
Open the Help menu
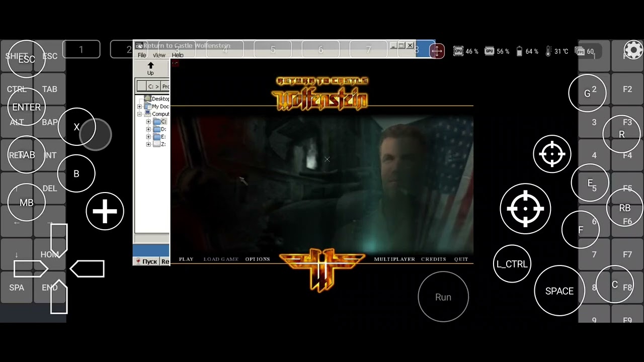click(178, 55)
